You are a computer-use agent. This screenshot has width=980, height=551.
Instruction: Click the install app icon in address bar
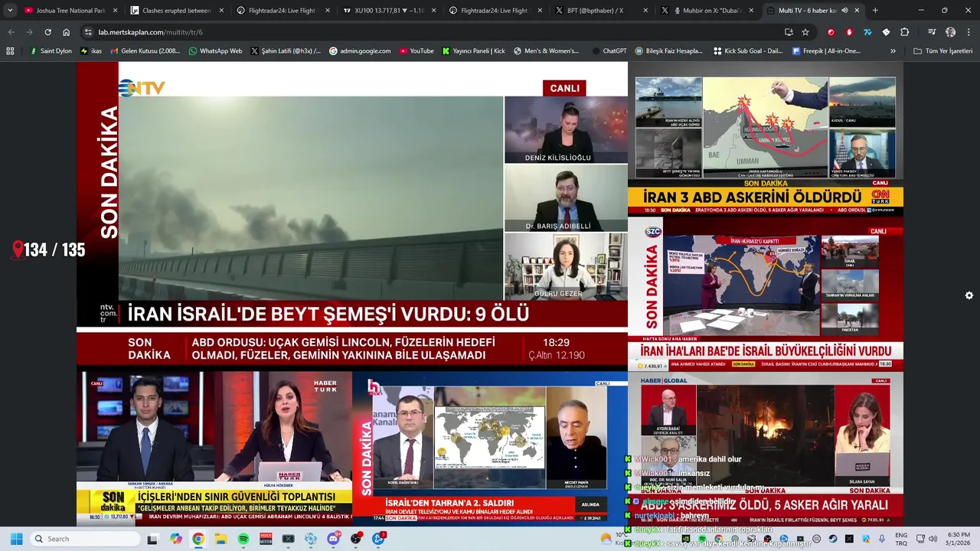[x=789, y=32]
